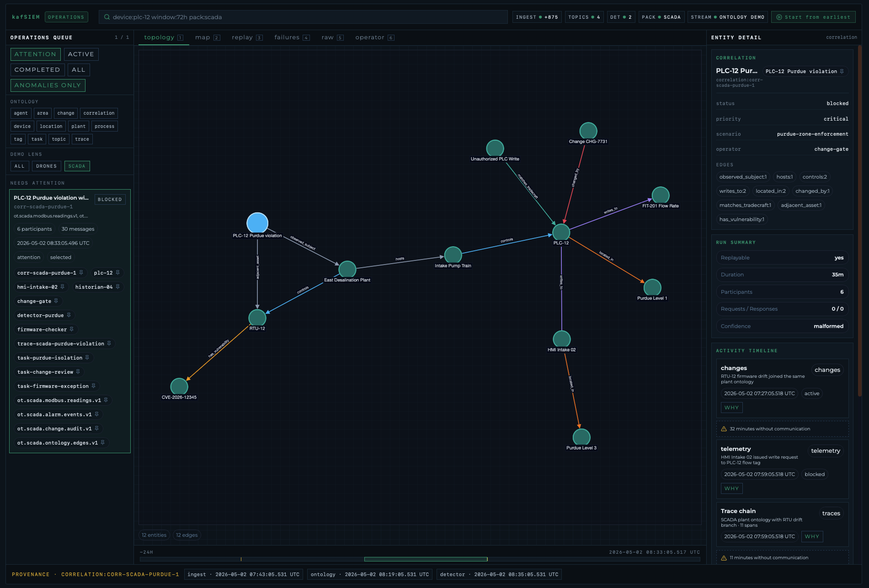The height and width of the screenshot is (588, 869).
Task: Pin the plc-12 participant chip
Action: pos(117,273)
